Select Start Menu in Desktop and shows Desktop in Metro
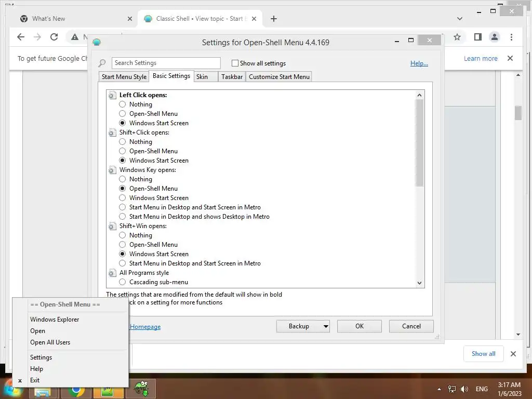 click(123, 217)
